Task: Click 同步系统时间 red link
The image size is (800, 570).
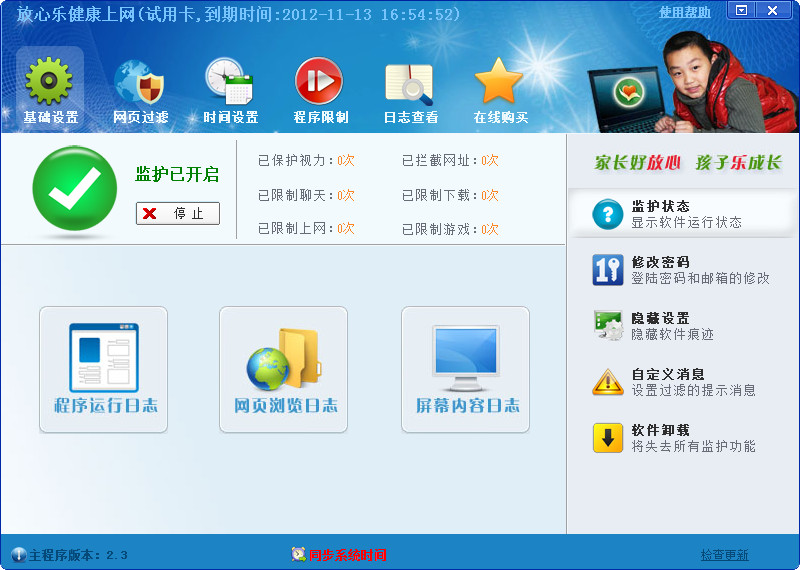Action: coord(347,555)
